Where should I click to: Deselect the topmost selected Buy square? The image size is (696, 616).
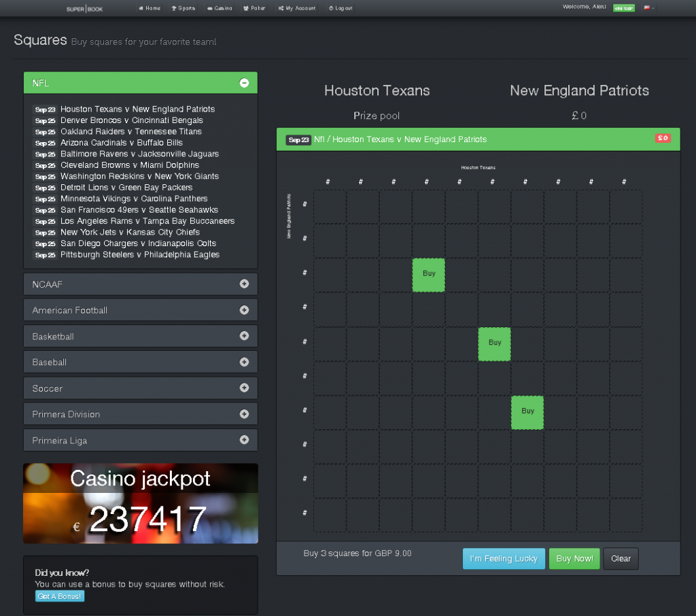coord(428,274)
